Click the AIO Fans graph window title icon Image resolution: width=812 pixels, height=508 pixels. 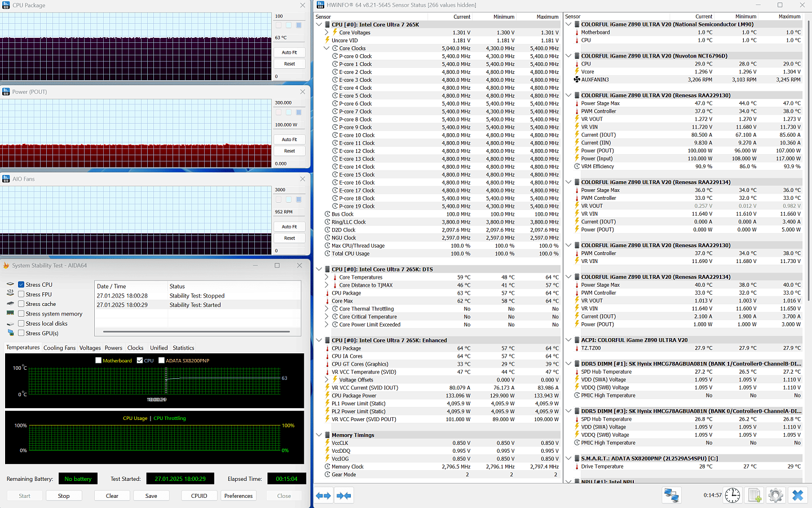point(6,179)
